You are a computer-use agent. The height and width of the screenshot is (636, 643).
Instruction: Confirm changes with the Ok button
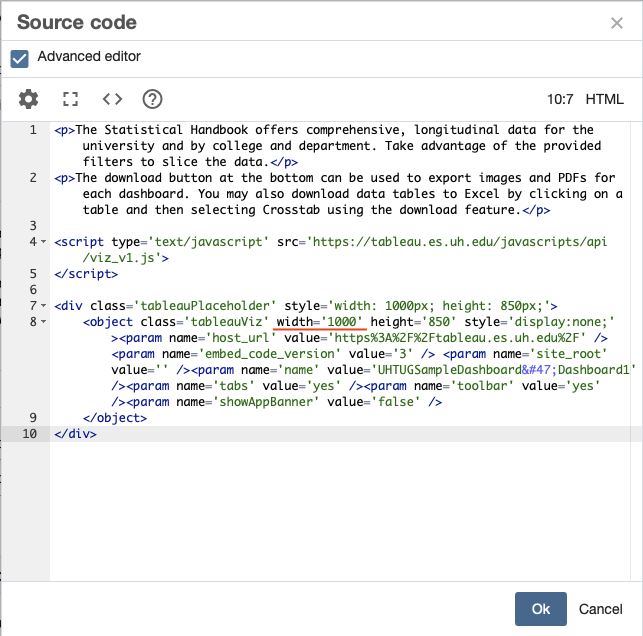click(x=541, y=609)
